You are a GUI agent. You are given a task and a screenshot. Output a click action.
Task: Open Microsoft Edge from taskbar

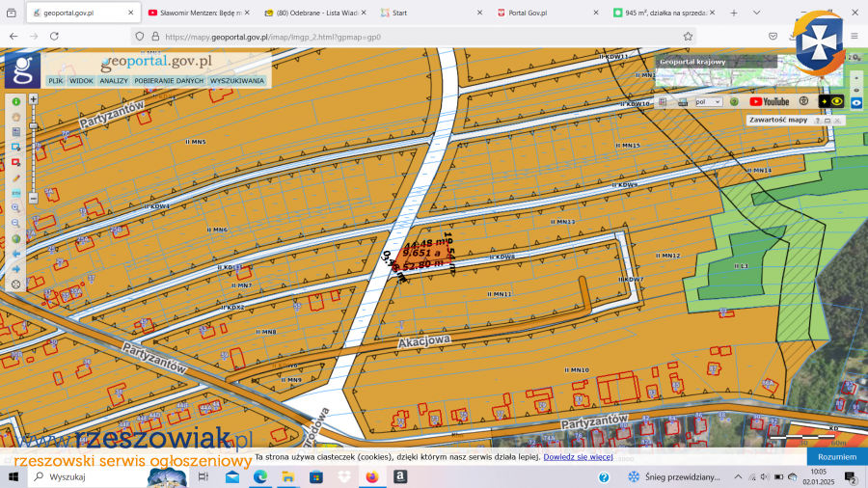[x=260, y=477]
